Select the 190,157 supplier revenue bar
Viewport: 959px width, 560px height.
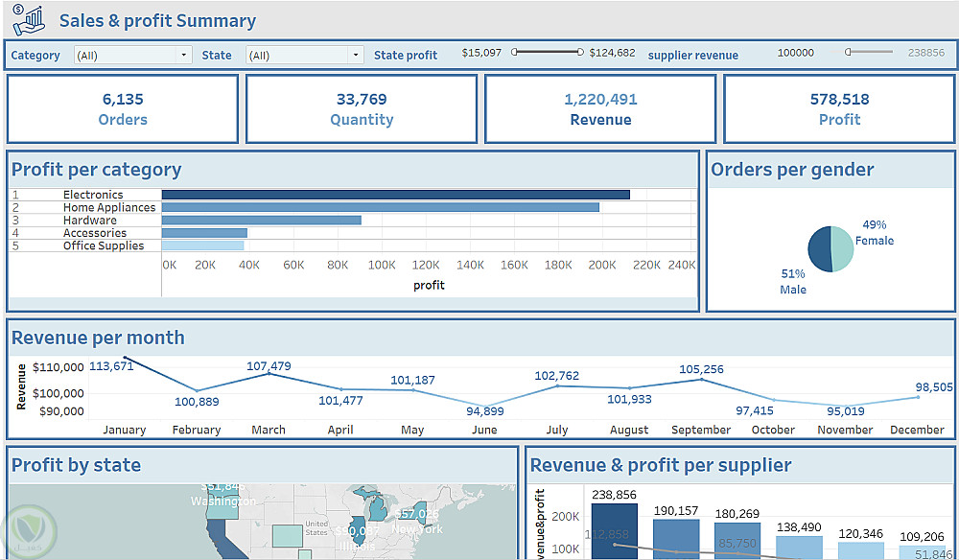(x=676, y=539)
